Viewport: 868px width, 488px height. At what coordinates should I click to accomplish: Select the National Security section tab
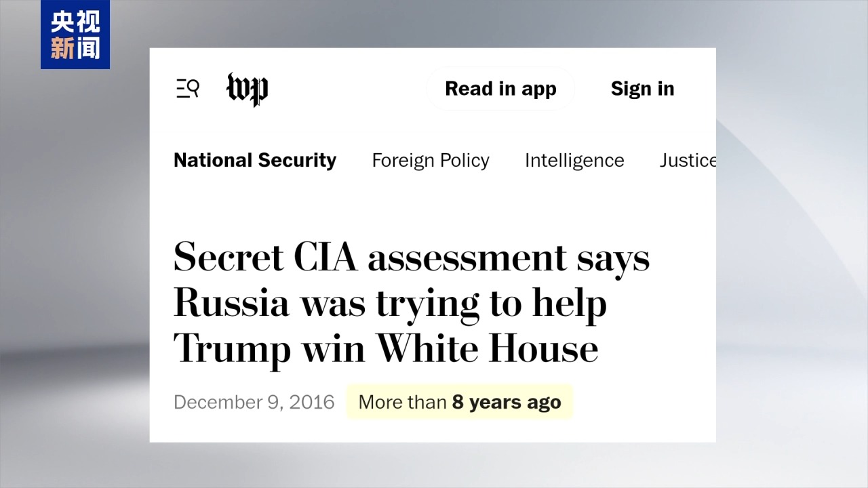pyautogui.click(x=255, y=161)
